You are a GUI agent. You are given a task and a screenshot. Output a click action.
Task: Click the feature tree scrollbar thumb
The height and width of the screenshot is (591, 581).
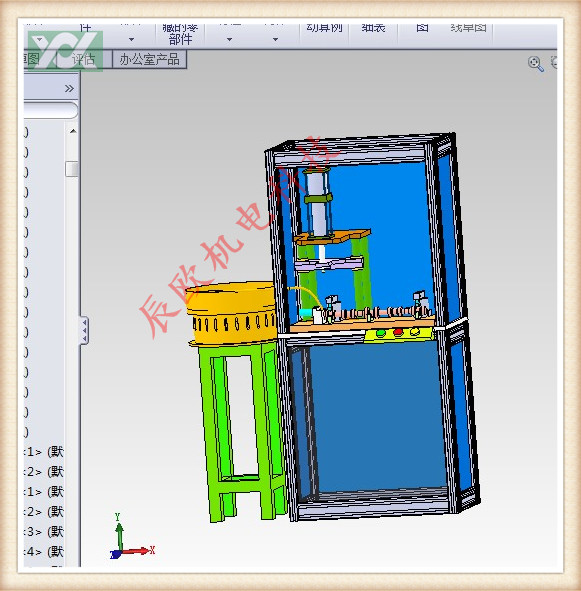pyautogui.click(x=72, y=169)
